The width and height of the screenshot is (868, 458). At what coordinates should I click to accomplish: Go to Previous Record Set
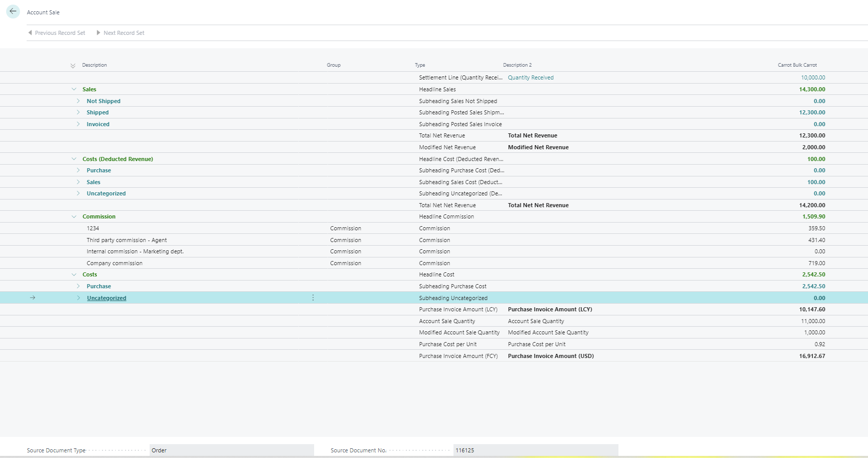pos(56,33)
